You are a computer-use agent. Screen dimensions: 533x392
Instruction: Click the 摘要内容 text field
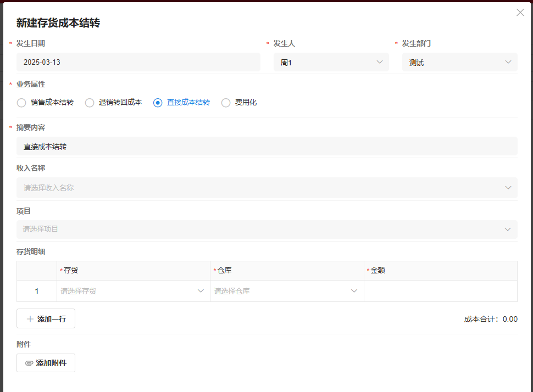[x=266, y=147]
